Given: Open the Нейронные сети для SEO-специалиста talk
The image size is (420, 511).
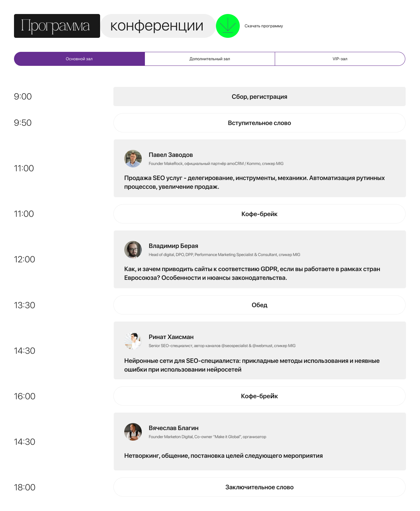Looking at the screenshot, I should [252, 365].
